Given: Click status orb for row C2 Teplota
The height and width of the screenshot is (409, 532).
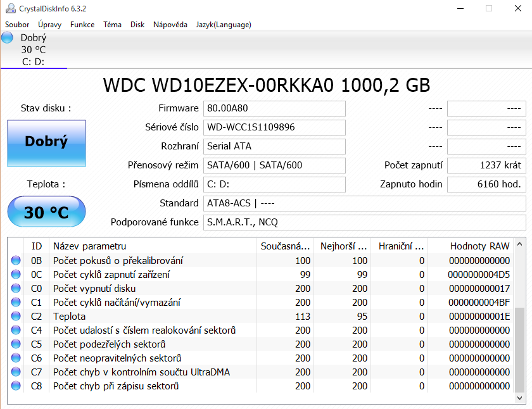Looking at the screenshot, I should [16, 316].
